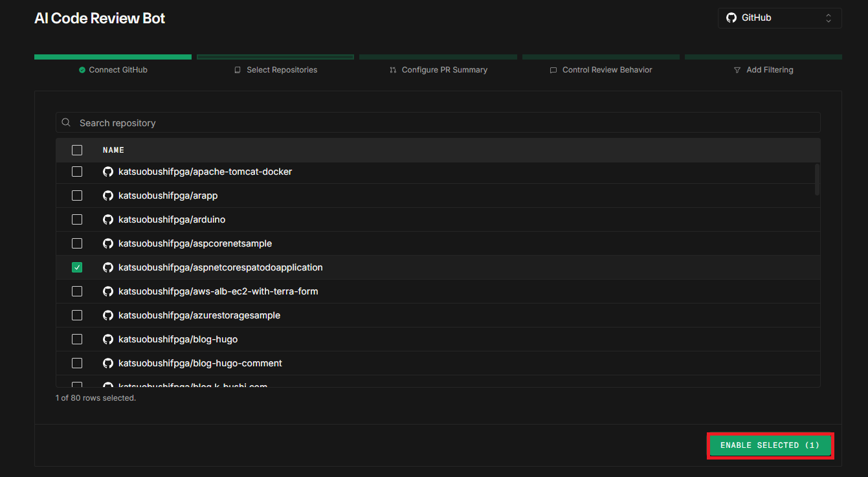This screenshot has width=868, height=477.
Task: Click the Select Repositories step icon
Action: [238, 70]
